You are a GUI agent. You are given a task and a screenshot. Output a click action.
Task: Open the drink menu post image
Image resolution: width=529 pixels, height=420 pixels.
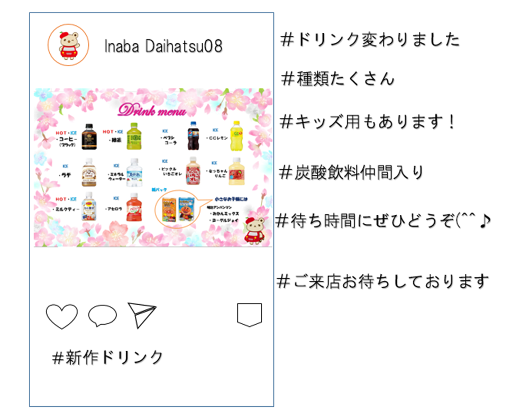click(153, 168)
